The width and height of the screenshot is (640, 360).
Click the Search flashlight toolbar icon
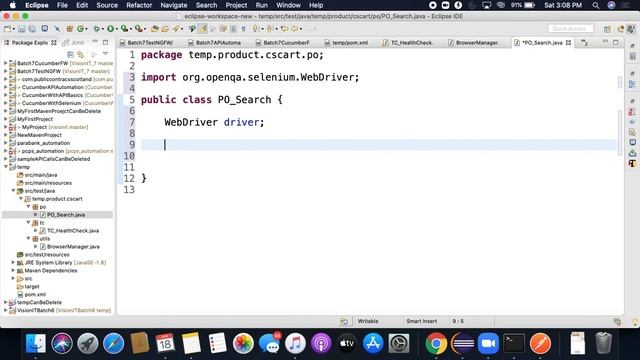click(176, 29)
